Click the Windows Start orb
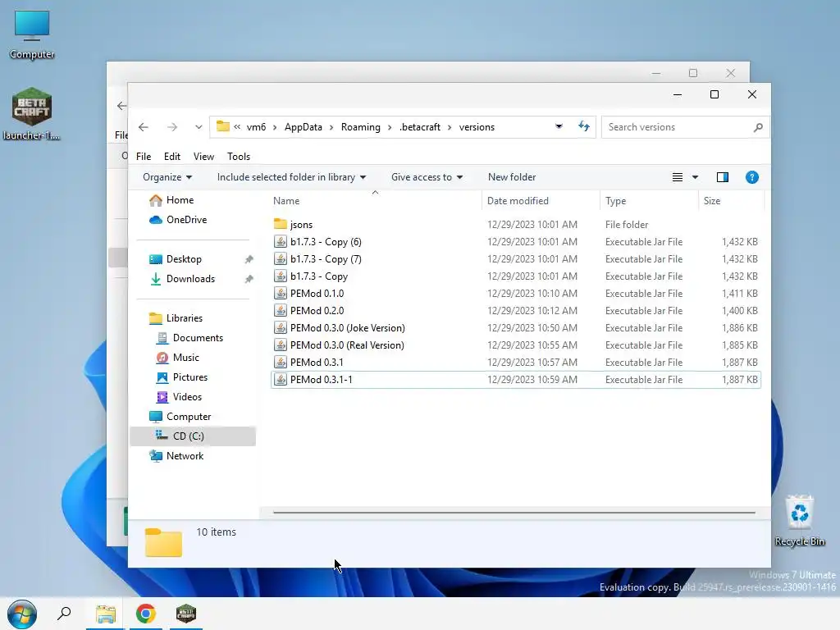 (x=22, y=614)
